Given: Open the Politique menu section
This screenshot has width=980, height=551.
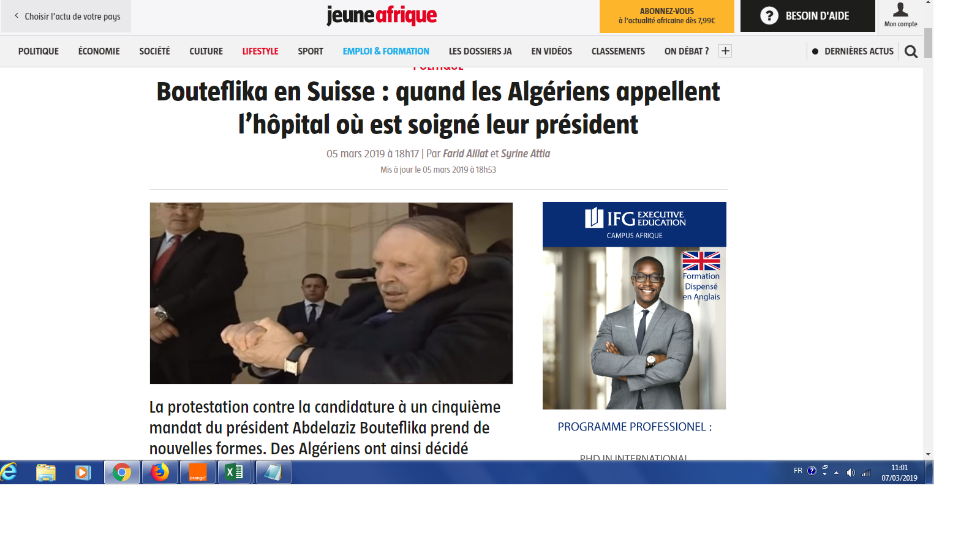Looking at the screenshot, I should pos(39,51).
